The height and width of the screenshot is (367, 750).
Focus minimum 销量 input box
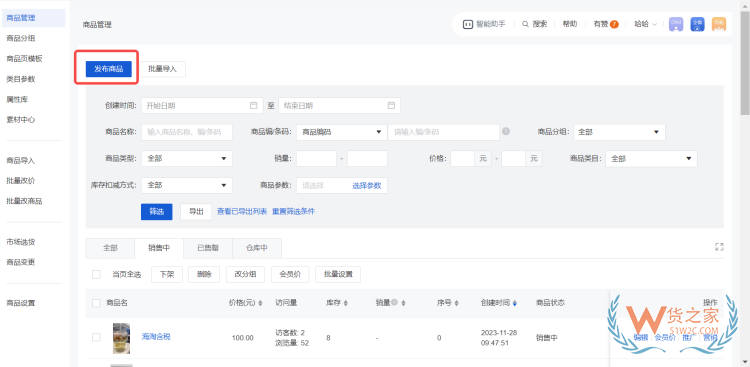[316, 158]
